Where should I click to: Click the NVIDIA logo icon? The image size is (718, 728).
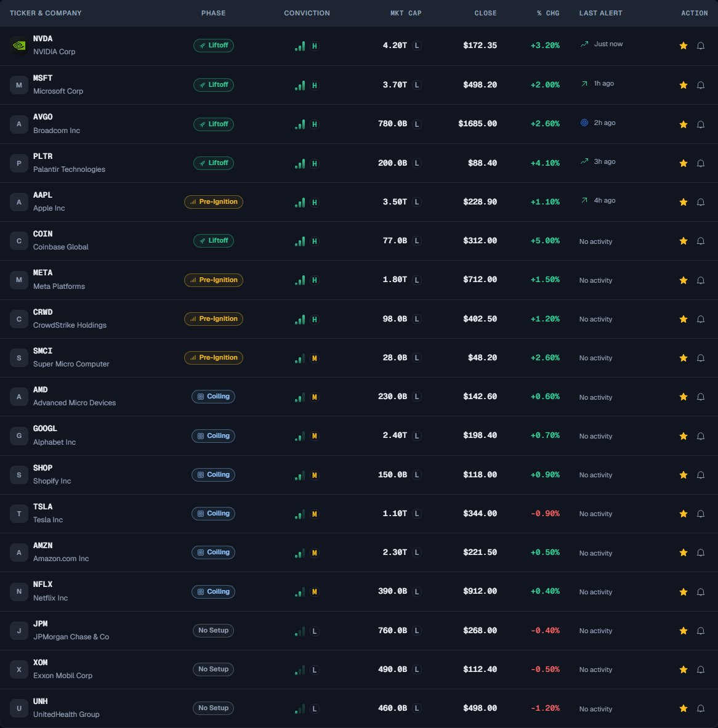(x=19, y=46)
